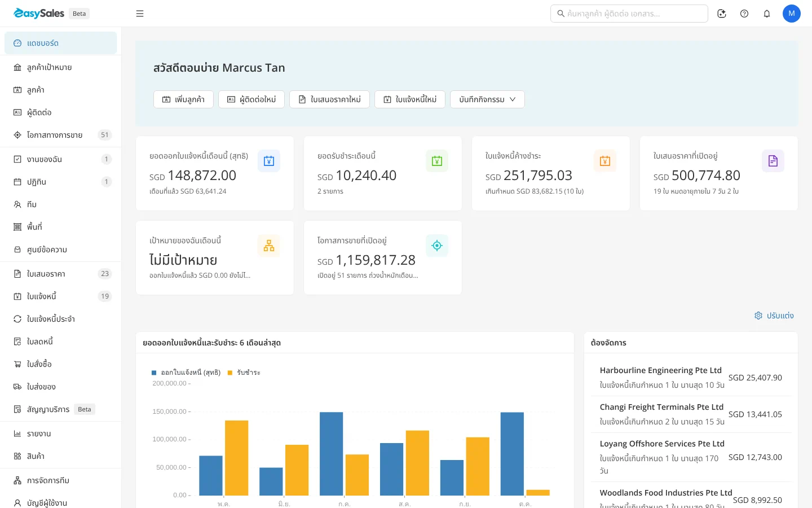This screenshot has height=508, width=812.
Task: Open ลูกค้า sidebar item
Action: click(x=60, y=90)
